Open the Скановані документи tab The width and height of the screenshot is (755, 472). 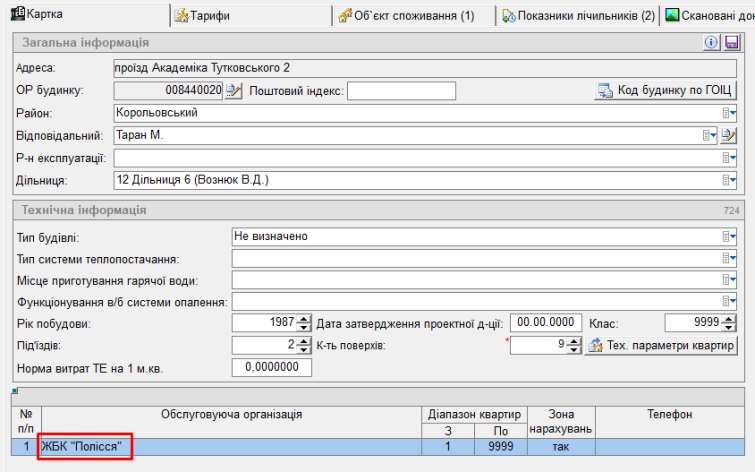point(708,15)
